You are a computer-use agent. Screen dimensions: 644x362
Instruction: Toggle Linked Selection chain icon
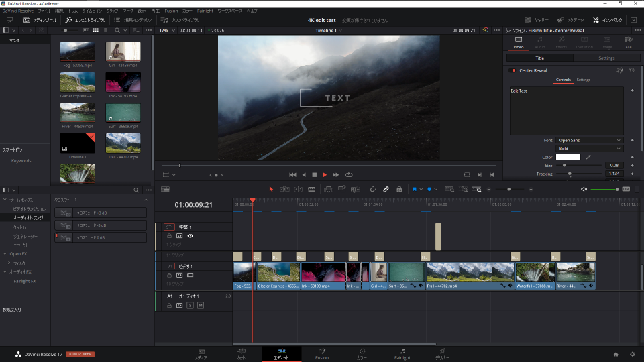(x=386, y=189)
